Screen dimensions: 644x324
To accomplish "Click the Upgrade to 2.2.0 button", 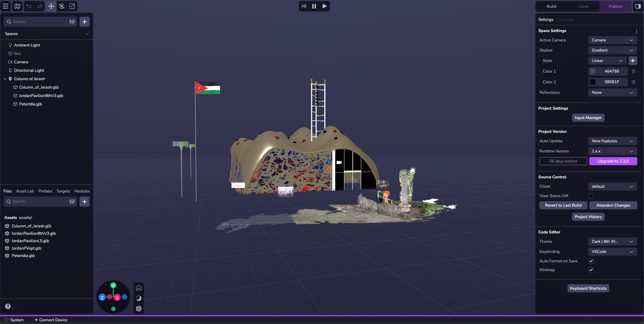I will (613, 161).
